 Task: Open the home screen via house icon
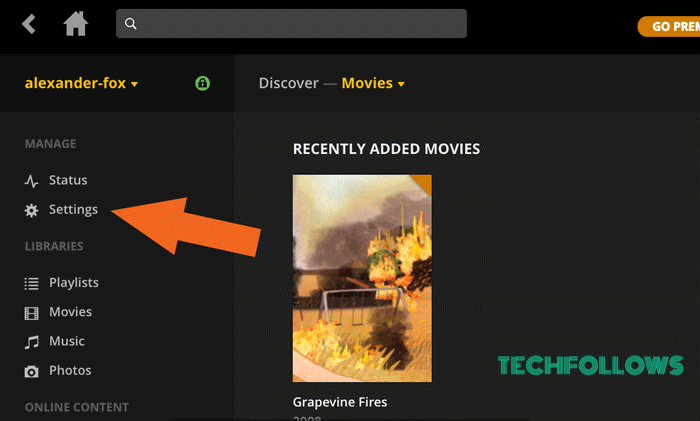75,24
